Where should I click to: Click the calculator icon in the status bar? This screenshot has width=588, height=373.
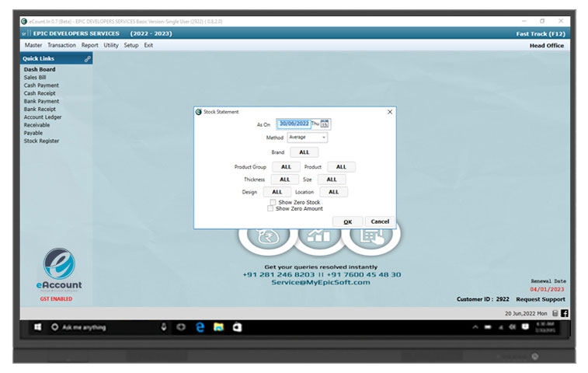[x=555, y=313]
